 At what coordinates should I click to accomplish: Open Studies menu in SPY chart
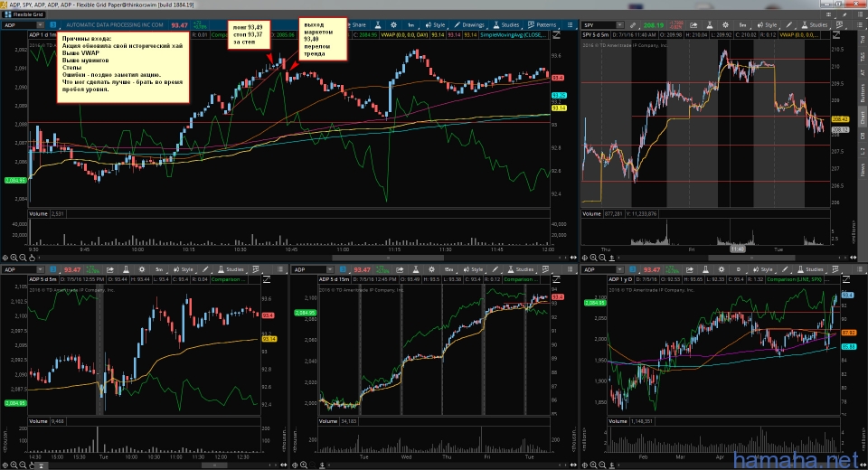pos(814,25)
